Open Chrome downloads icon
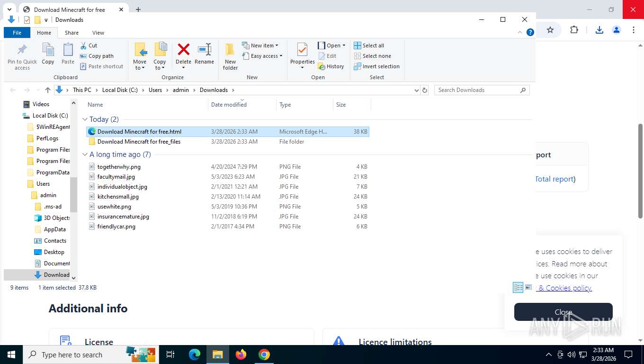Screen dimensions: 644x364 click(x=599, y=30)
